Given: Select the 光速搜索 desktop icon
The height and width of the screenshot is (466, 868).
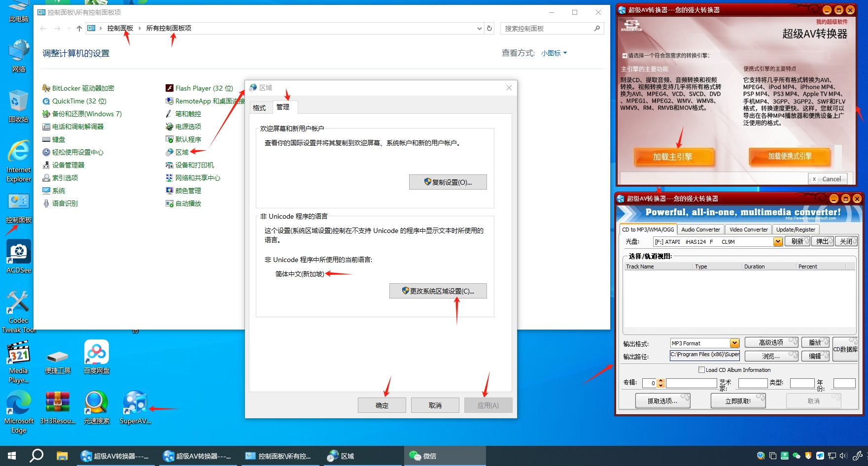Looking at the screenshot, I should coord(97,407).
